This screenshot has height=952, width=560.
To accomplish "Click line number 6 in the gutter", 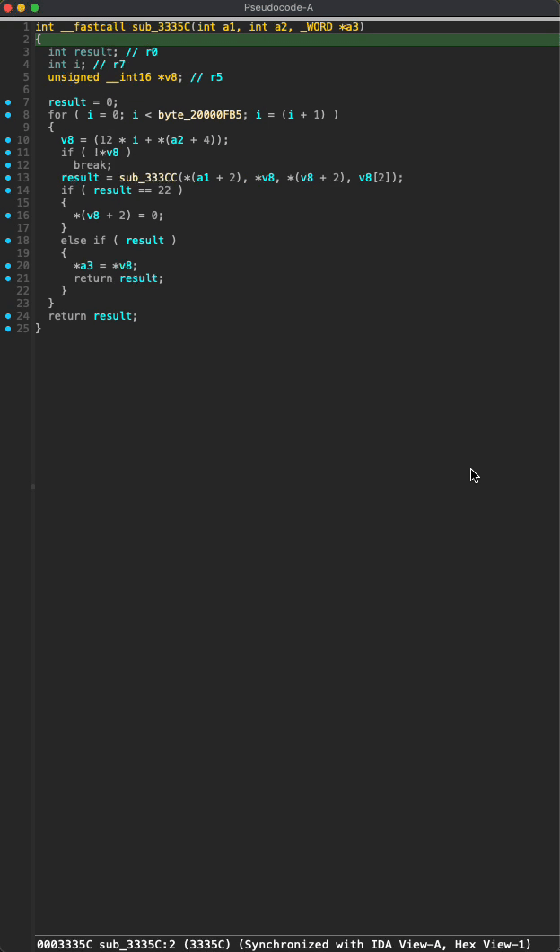I will [26, 90].
